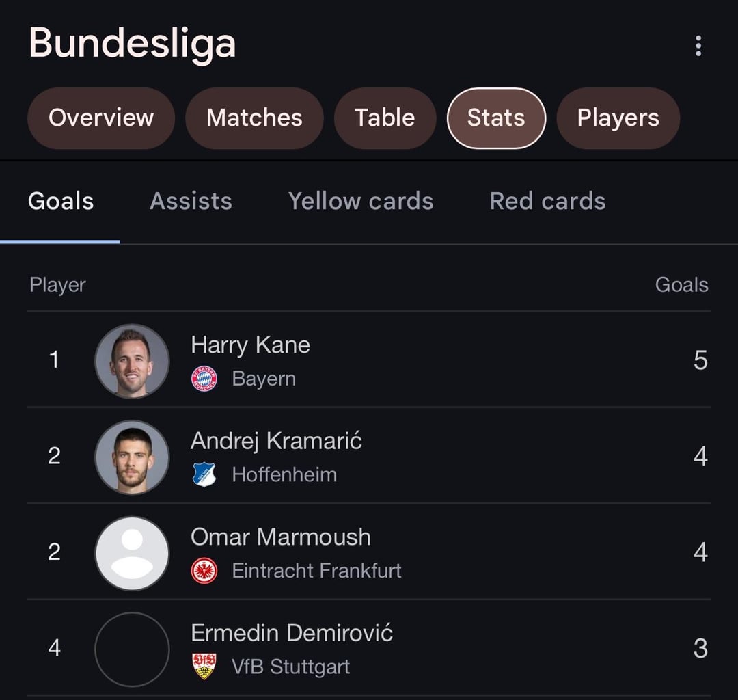Select the Goals stats tab
The height and width of the screenshot is (700, 738).
click(61, 202)
